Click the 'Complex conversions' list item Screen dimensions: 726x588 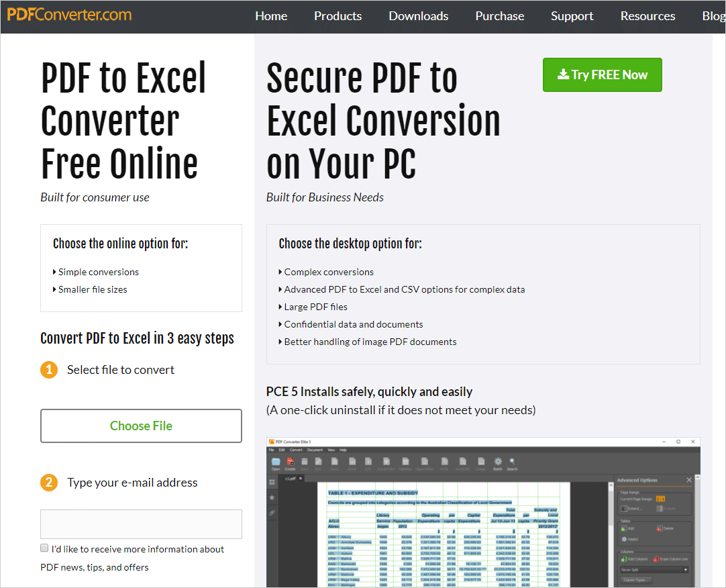point(329,272)
